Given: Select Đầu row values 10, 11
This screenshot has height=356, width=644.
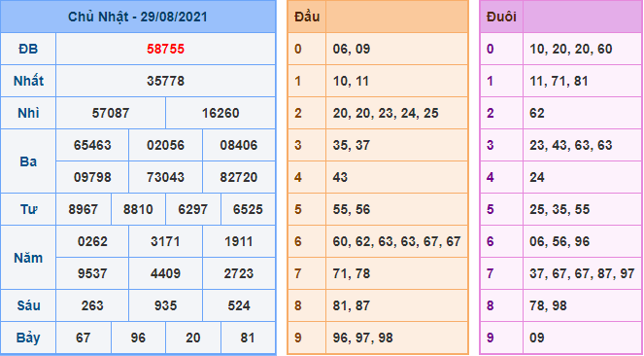Looking at the screenshot, I should 351,81.
